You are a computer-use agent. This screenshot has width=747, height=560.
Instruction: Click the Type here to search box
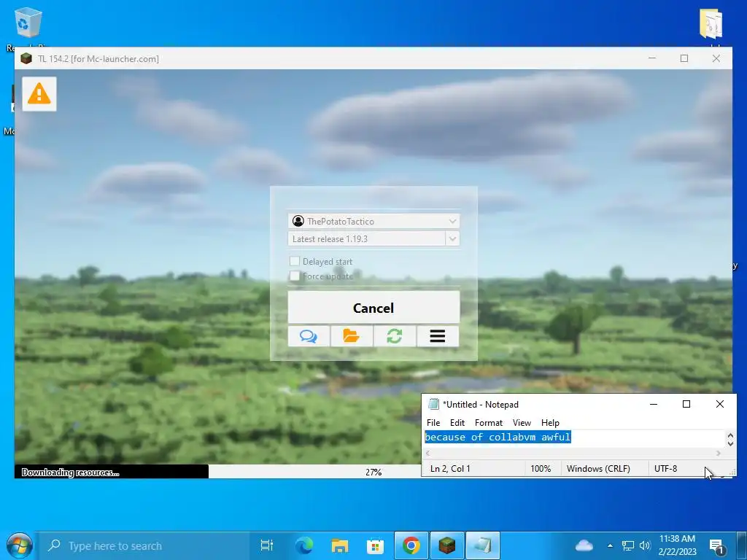coord(145,545)
